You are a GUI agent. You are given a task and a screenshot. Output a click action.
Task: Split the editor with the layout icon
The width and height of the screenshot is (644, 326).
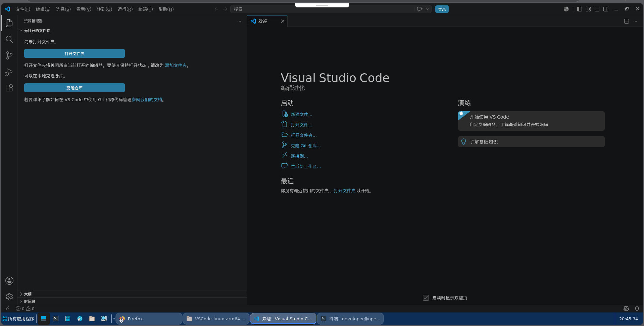click(627, 21)
